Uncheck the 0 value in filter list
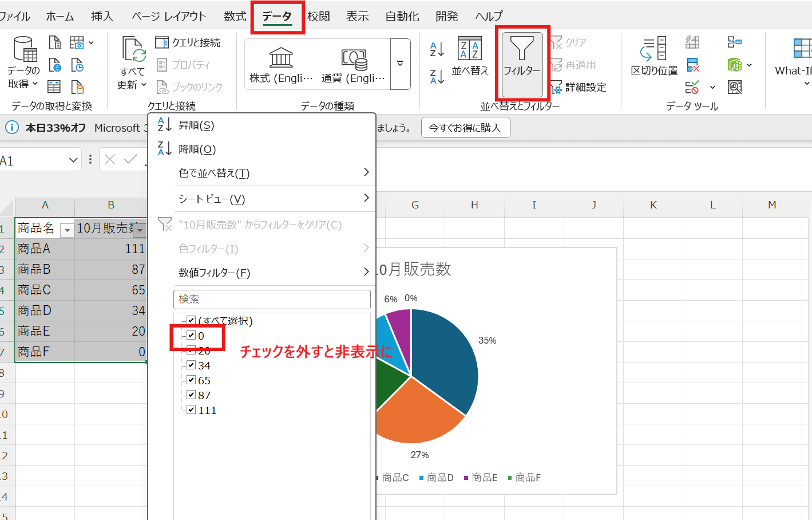Viewport: 812px width, 520px height. 191,336
